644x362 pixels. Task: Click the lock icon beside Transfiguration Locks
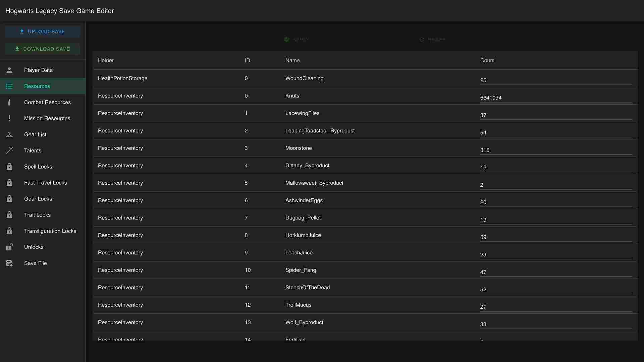(x=9, y=231)
